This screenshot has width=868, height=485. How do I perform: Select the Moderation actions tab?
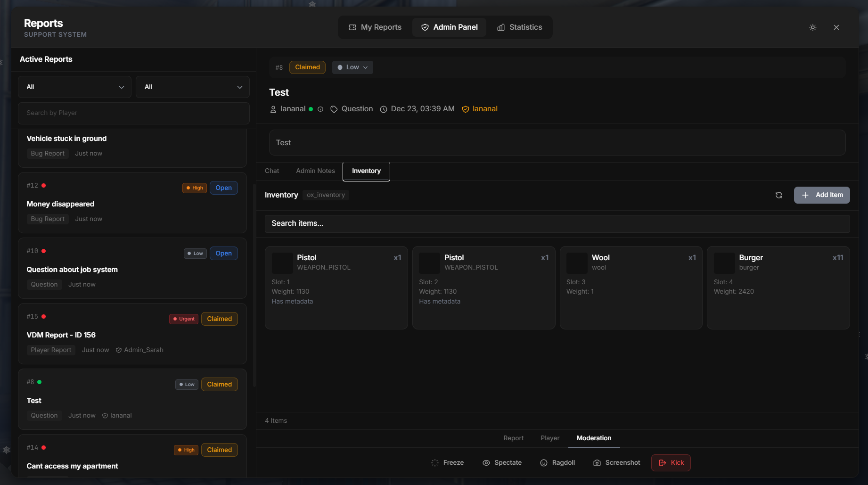pos(594,438)
